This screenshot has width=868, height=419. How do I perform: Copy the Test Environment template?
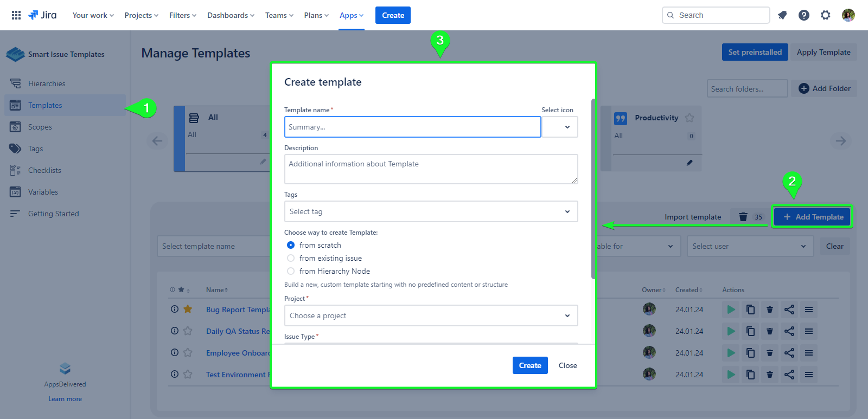(x=750, y=375)
